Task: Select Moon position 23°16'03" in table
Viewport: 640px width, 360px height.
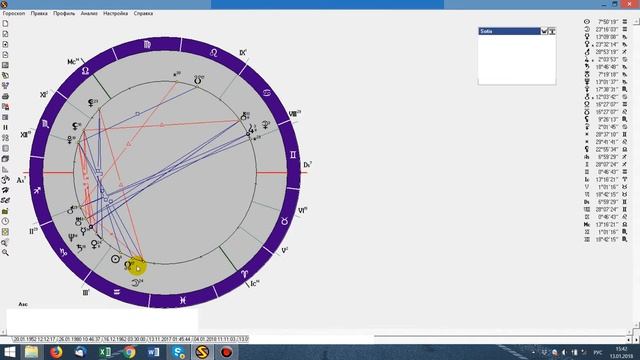Action: click(607, 29)
